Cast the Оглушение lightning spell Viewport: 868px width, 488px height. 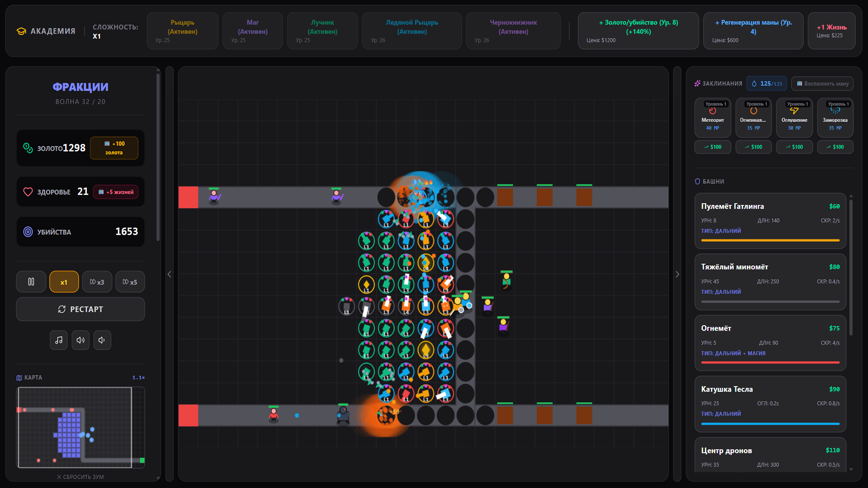(794, 117)
